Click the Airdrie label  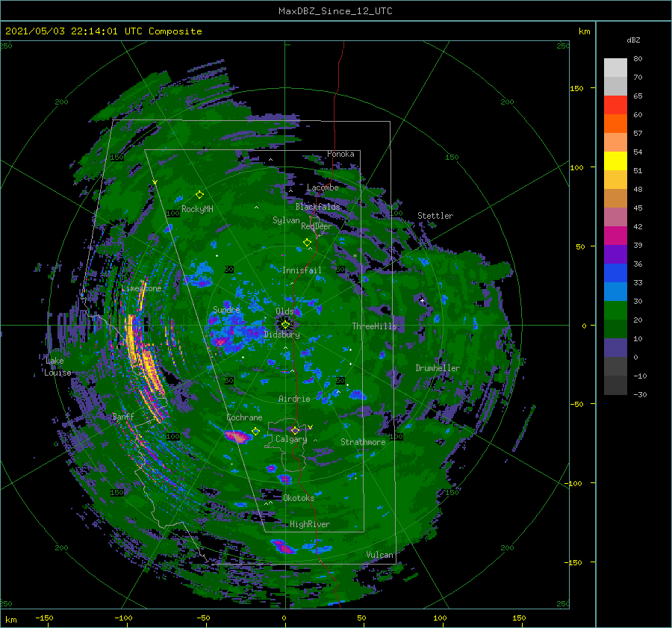tap(294, 399)
